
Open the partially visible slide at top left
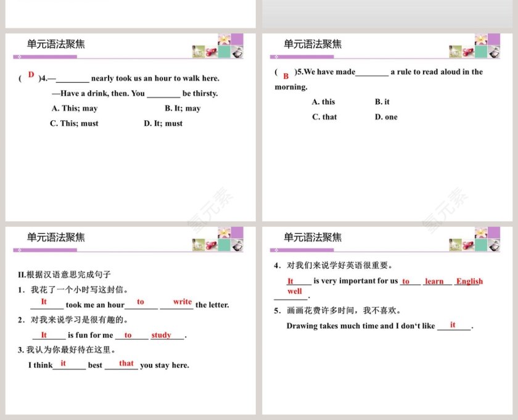click(x=130, y=14)
